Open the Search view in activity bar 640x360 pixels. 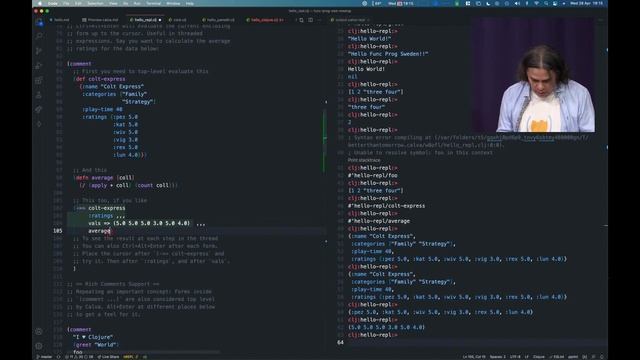click(x=39, y=37)
